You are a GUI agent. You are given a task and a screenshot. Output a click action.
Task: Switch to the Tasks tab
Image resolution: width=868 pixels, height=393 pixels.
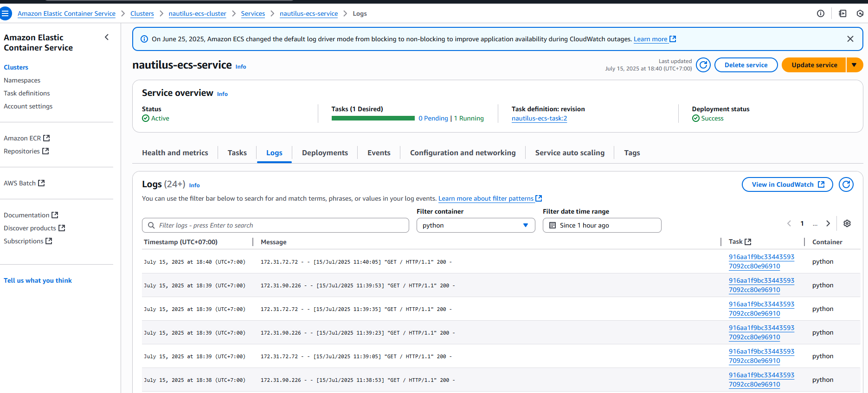point(237,153)
